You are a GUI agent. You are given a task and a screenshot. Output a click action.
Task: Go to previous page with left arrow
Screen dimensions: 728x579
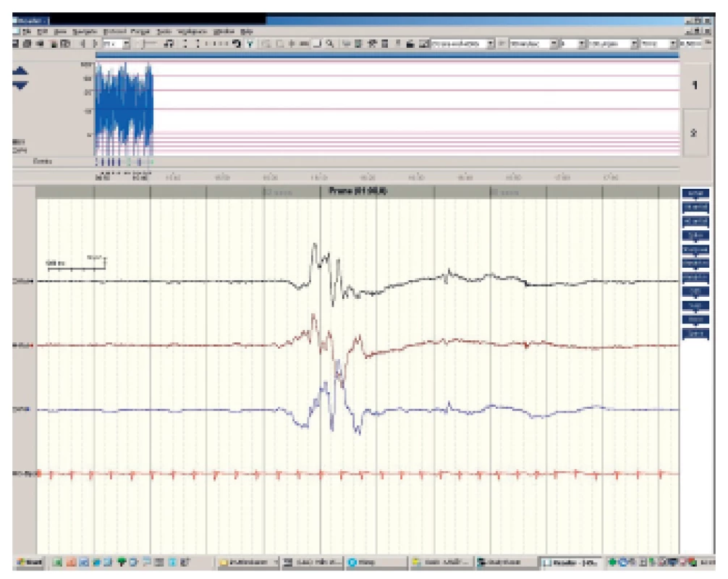[x=83, y=43]
